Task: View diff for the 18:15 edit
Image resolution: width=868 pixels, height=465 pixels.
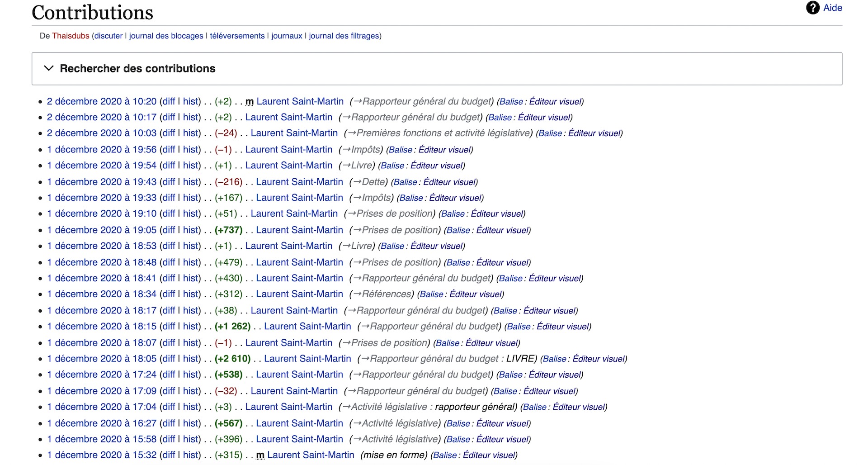Action: tap(169, 326)
